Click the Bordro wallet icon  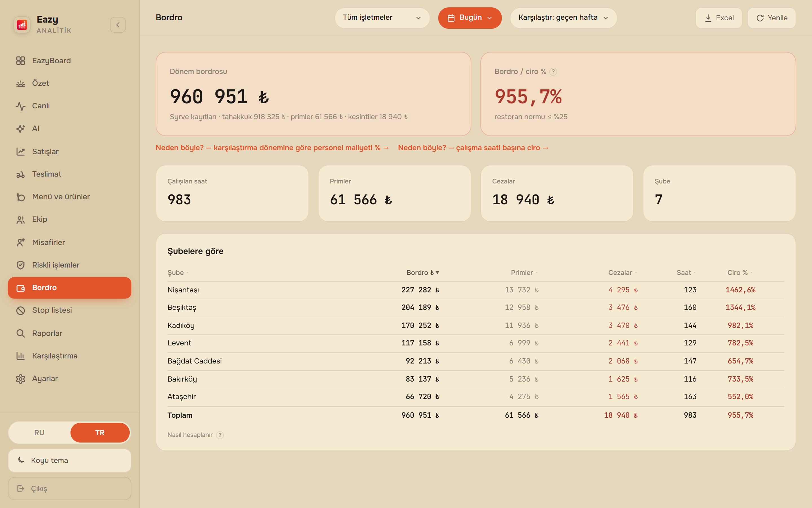click(x=21, y=288)
